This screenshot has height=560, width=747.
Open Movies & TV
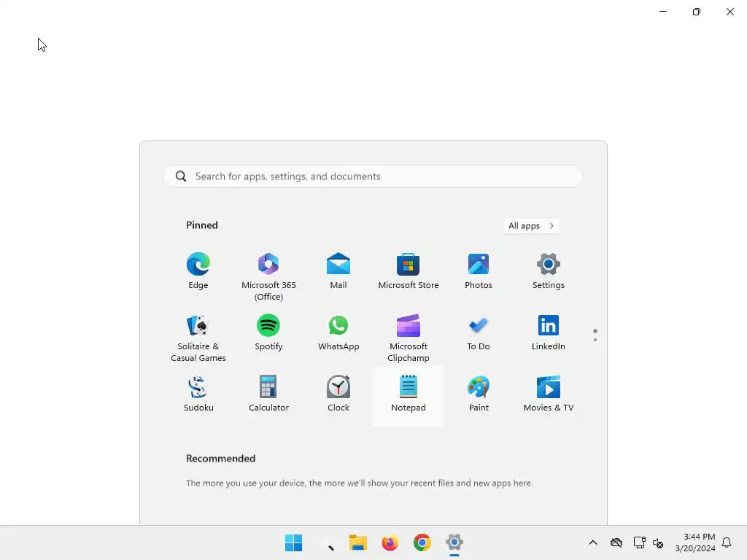549,393
